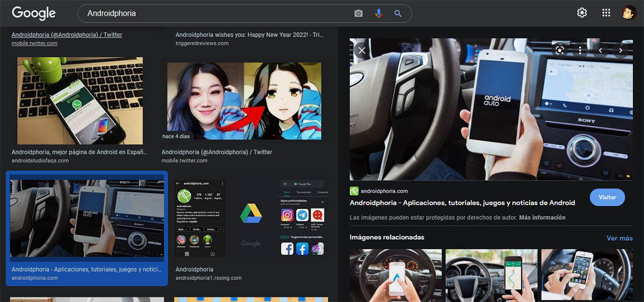644x302 pixels.
Task: Open the androidphoria.com source link in preview
Action: click(384, 191)
